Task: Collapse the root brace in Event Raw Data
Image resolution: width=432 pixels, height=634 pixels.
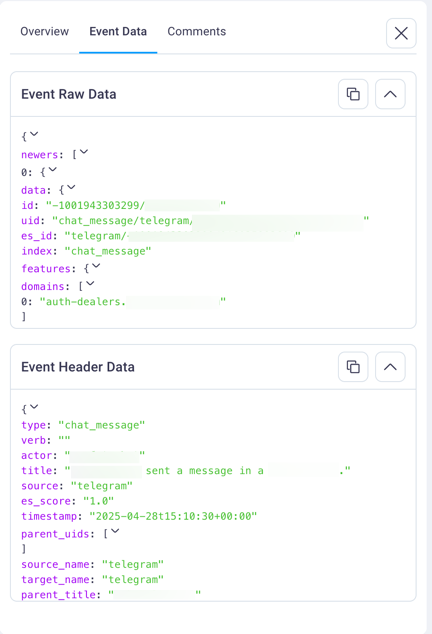Action: tap(34, 134)
